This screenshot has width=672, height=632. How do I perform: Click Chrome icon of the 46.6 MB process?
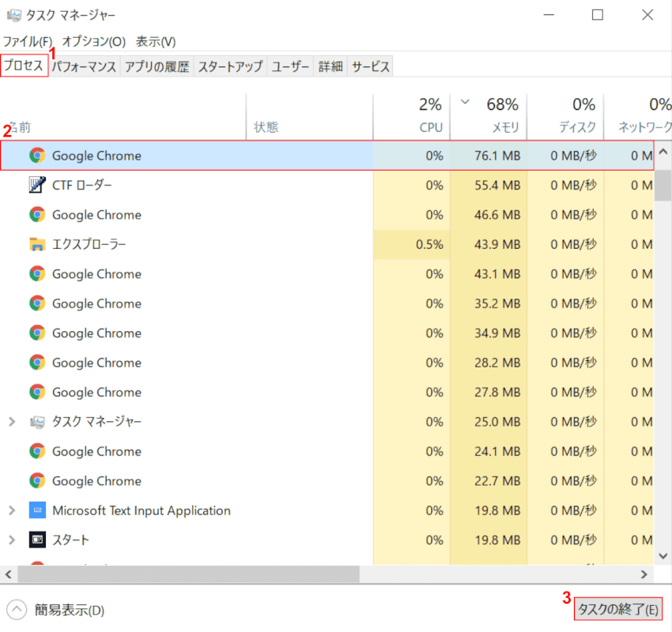click(x=37, y=215)
